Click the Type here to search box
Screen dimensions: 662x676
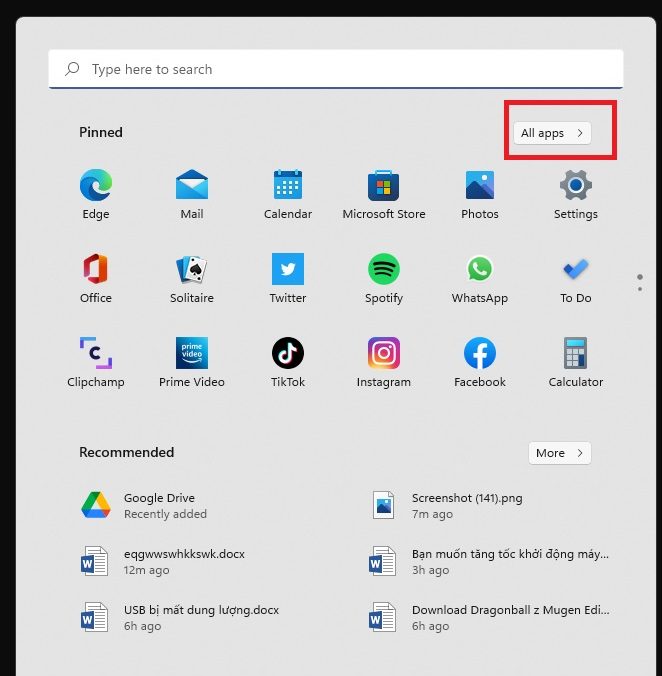(336, 69)
